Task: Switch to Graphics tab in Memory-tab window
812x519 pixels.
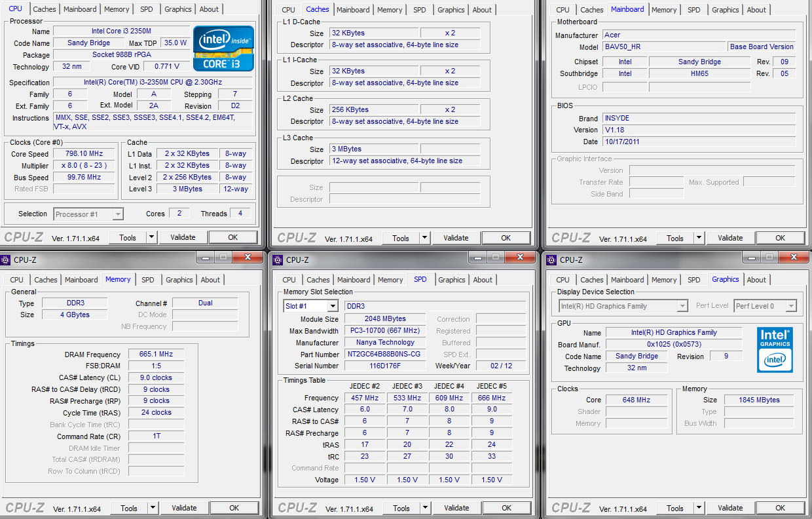Action: [x=179, y=280]
